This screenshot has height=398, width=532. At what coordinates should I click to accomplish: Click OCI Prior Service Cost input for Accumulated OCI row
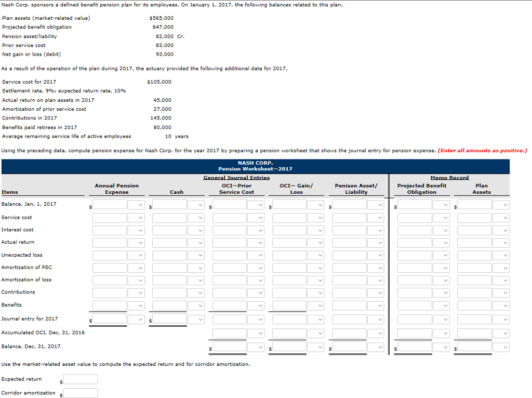coord(230,334)
